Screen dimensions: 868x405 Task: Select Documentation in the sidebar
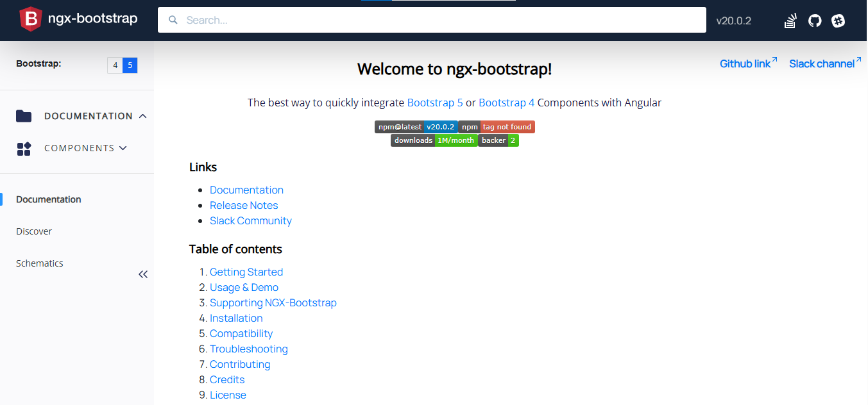[x=49, y=199]
